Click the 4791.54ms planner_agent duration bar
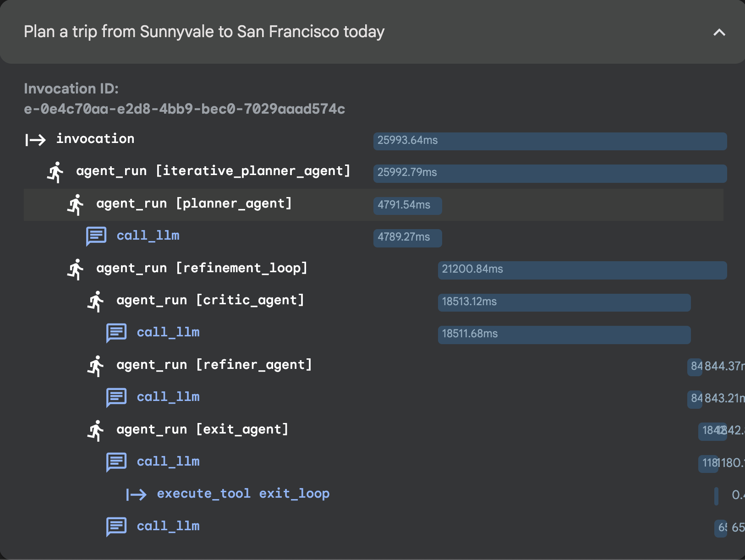Image resolution: width=745 pixels, height=560 pixels. (x=407, y=205)
